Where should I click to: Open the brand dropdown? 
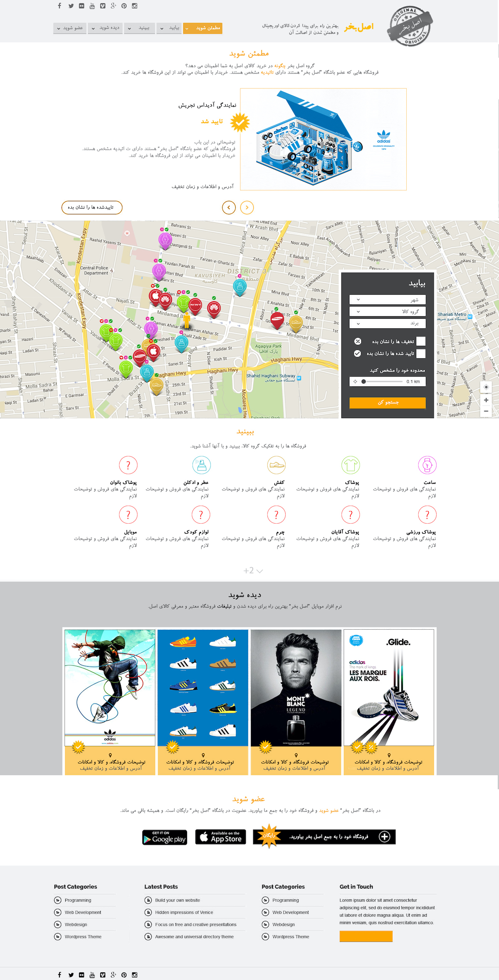click(x=388, y=323)
